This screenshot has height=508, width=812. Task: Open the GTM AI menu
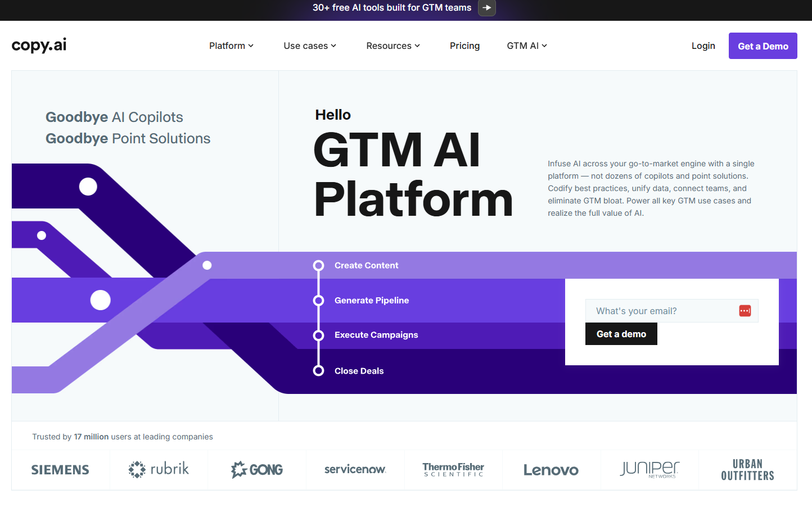tap(526, 46)
